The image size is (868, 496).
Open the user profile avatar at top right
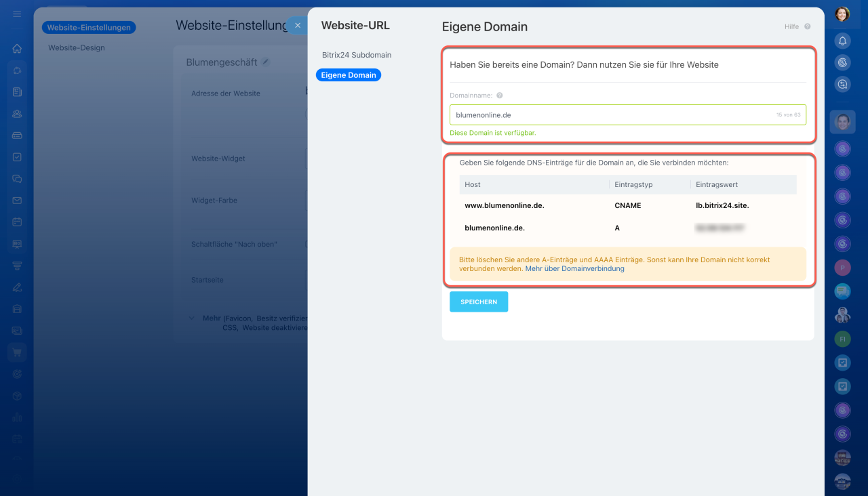(842, 14)
